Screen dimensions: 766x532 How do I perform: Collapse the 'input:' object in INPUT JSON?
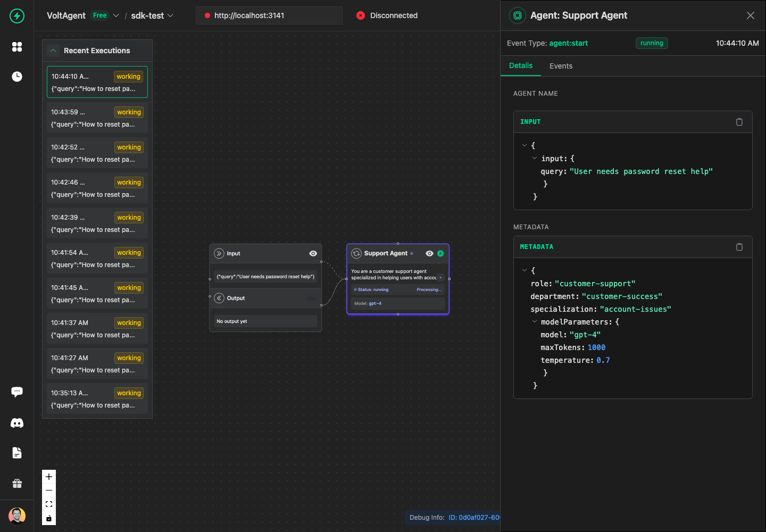pos(535,158)
